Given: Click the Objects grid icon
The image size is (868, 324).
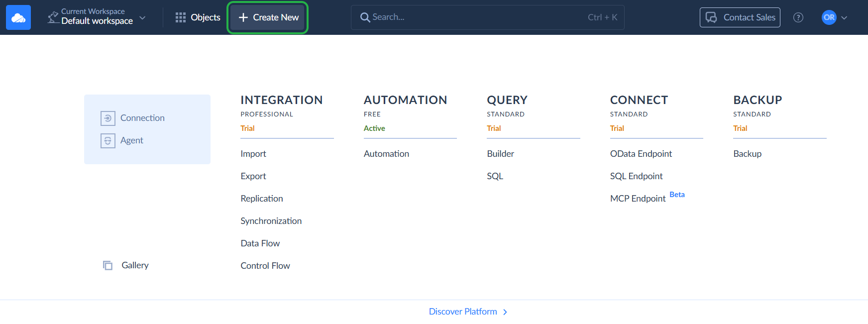Looking at the screenshot, I should [181, 17].
